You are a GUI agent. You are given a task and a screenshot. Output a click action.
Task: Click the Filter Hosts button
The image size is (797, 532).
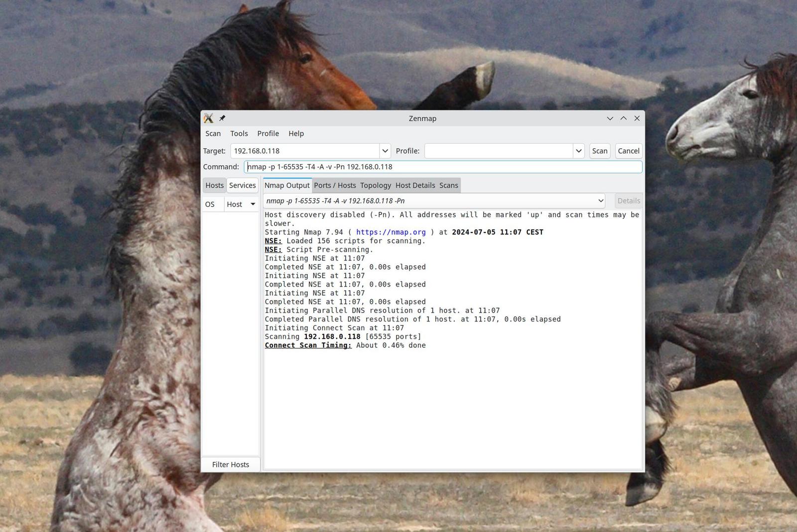[x=231, y=464]
